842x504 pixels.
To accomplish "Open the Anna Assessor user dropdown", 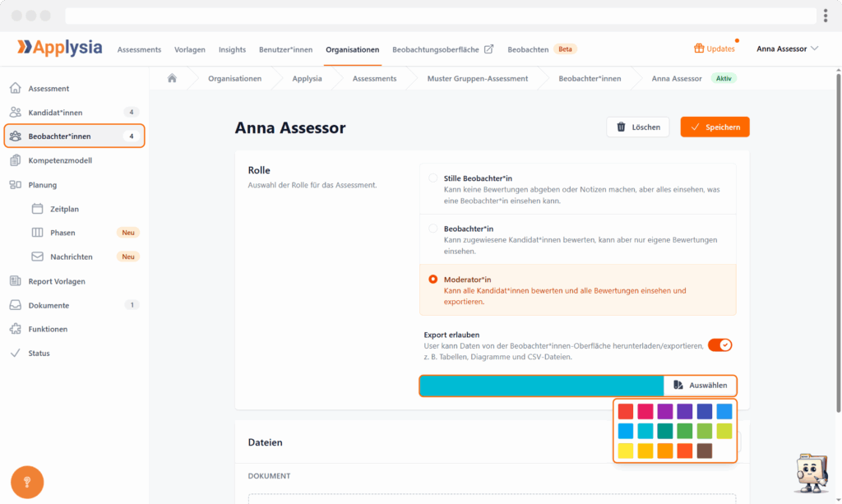I will [x=787, y=49].
